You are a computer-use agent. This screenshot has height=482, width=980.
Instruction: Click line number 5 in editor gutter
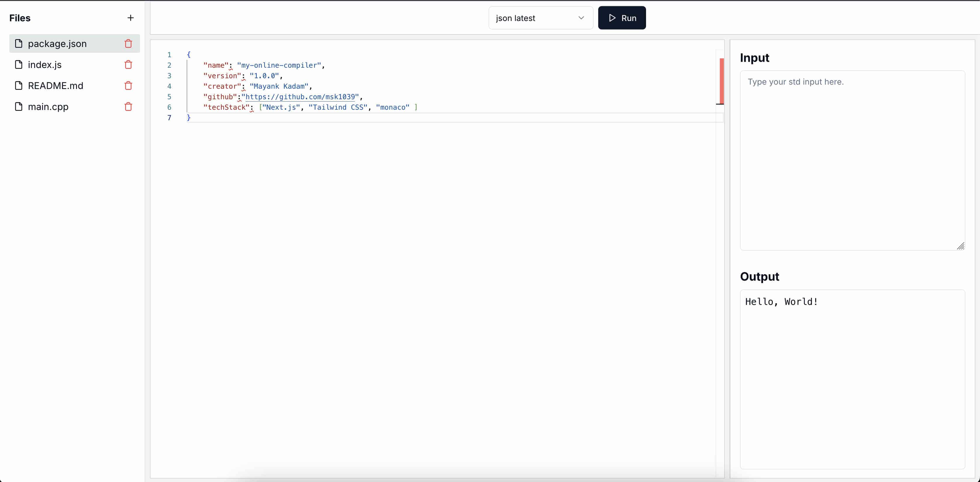169,97
